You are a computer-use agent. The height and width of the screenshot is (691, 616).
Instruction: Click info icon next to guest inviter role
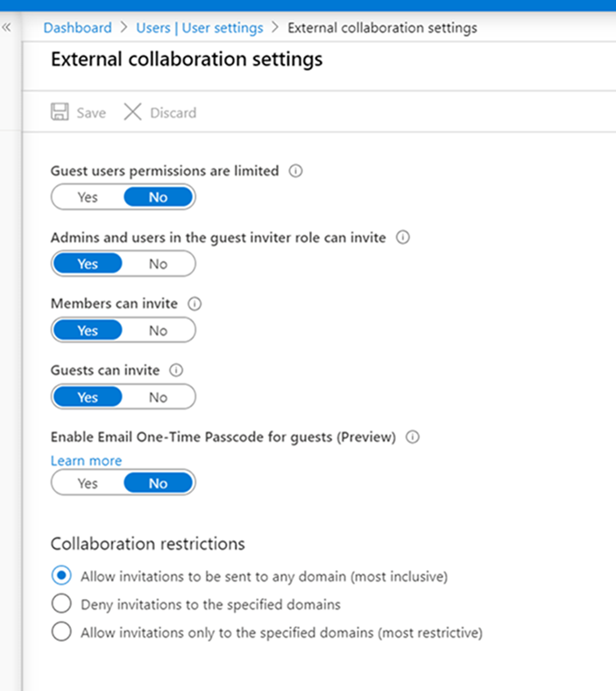402,238
